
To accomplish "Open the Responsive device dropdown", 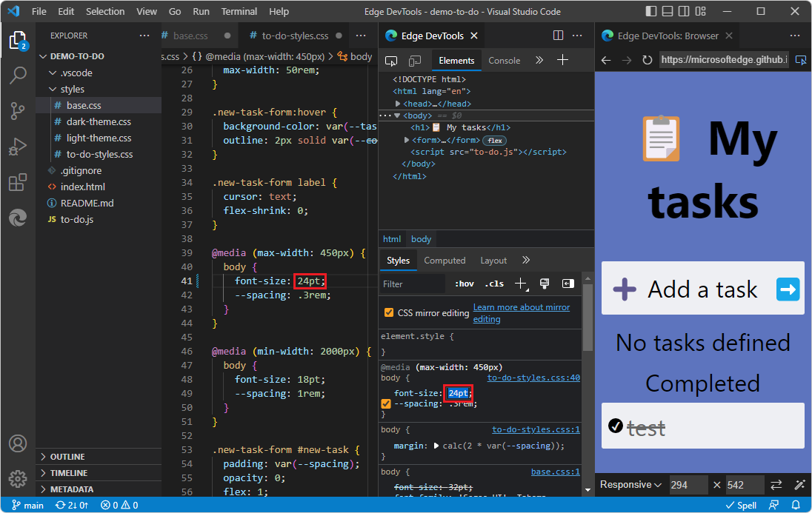I will tap(630, 485).
